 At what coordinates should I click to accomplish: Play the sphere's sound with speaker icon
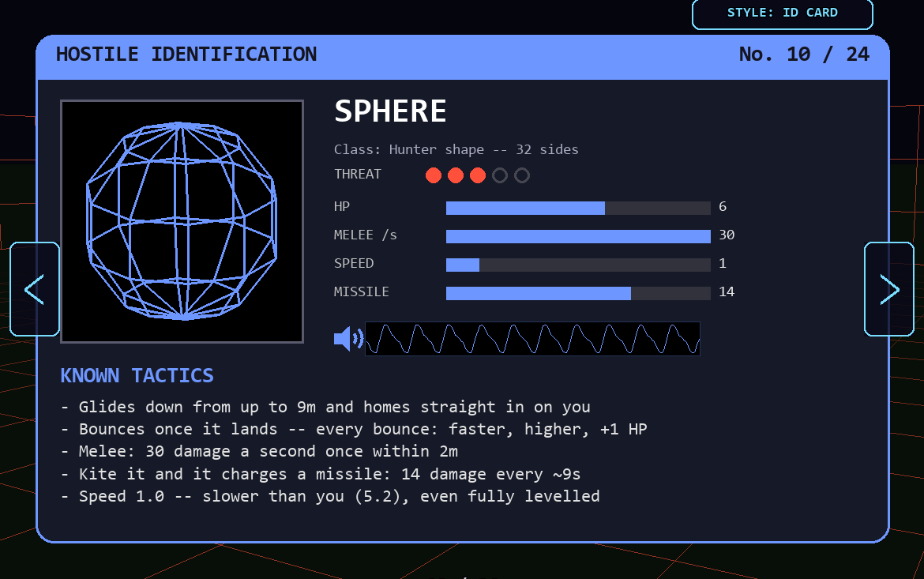pyautogui.click(x=348, y=339)
